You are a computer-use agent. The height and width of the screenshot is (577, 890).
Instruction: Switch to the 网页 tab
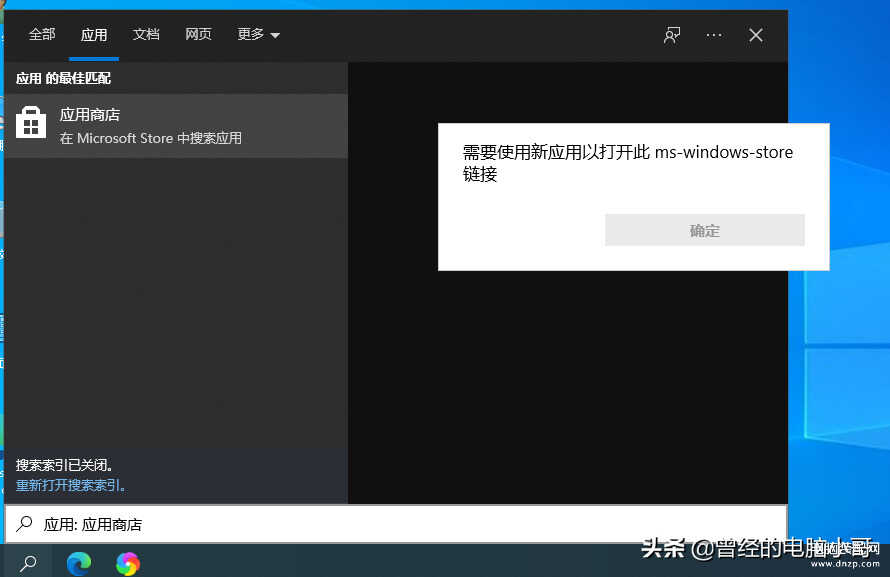click(x=198, y=35)
